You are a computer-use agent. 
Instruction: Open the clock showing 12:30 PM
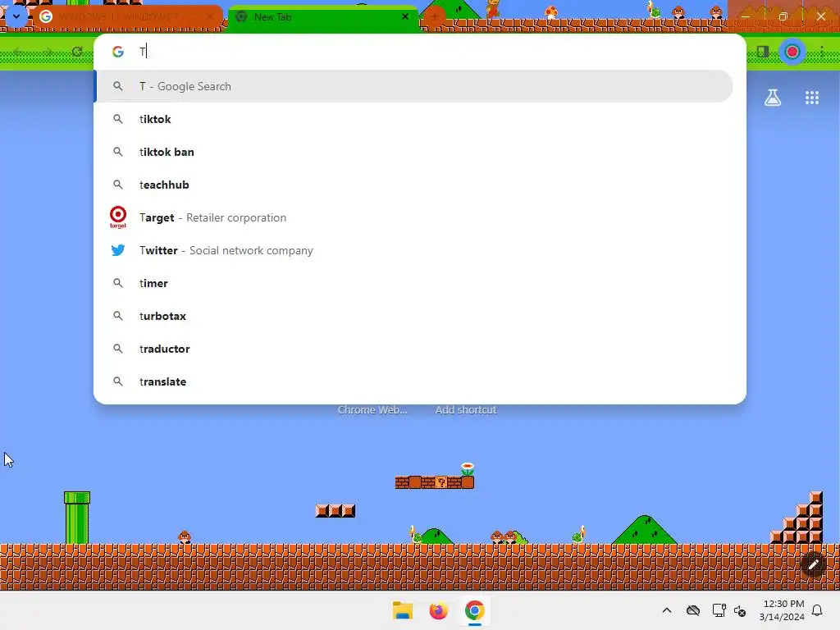(x=782, y=610)
